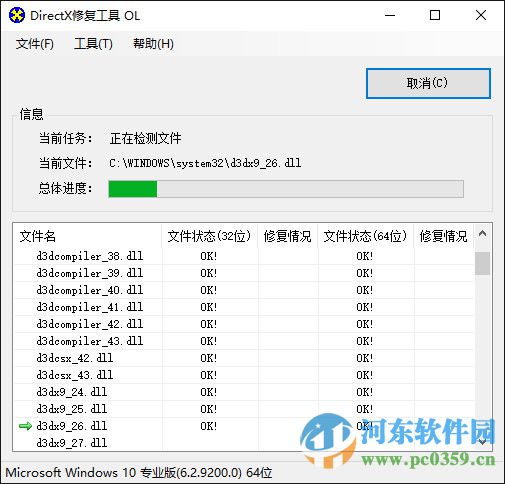Click the current file path C:\WINDOWS\system32\d3dx9_26.dll

point(205,163)
